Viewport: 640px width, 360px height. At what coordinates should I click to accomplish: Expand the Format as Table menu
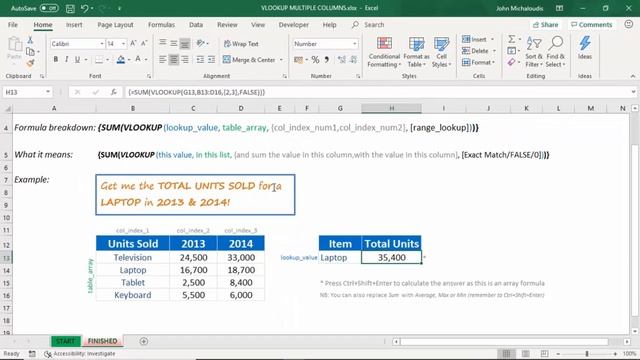click(416, 52)
